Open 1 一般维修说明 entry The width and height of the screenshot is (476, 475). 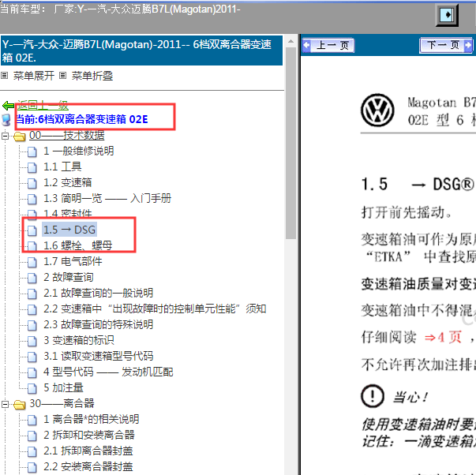[79, 151]
